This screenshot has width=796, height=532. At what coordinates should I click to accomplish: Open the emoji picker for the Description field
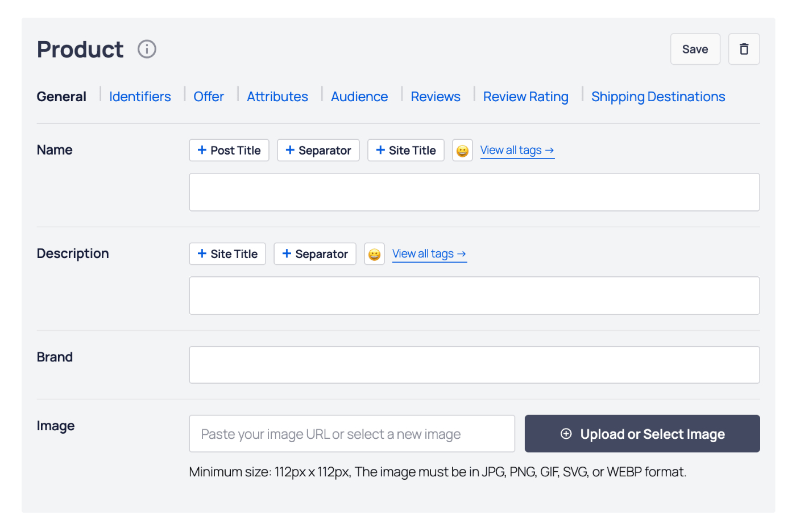374,253
